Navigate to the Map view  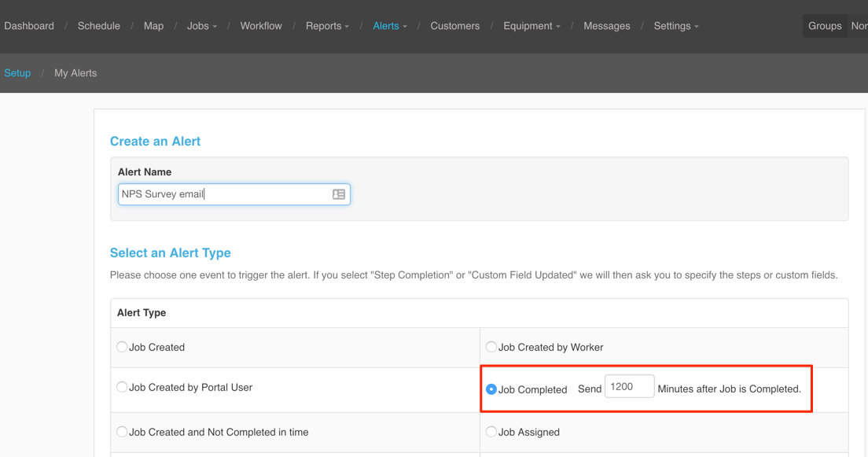pos(153,26)
